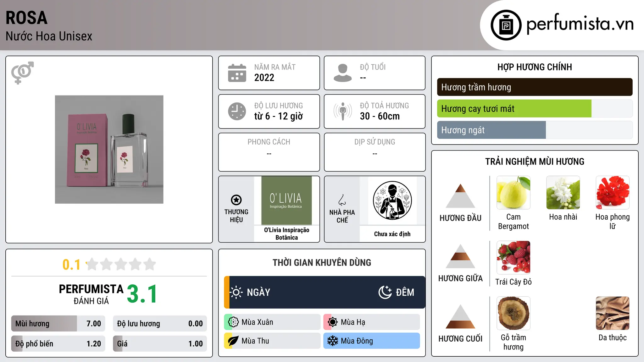
Task: Click the Mùi hương 7.00 score bar
Action: click(x=58, y=324)
